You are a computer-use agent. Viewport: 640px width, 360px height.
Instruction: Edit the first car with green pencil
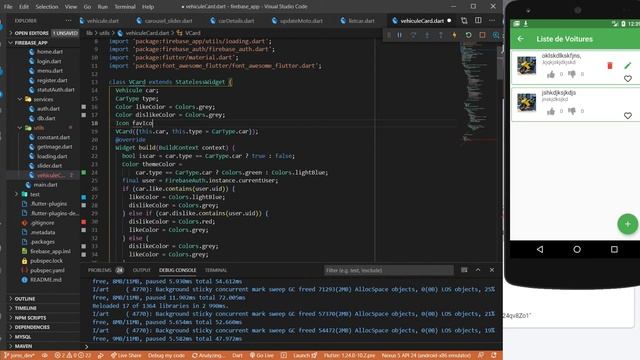click(628, 65)
